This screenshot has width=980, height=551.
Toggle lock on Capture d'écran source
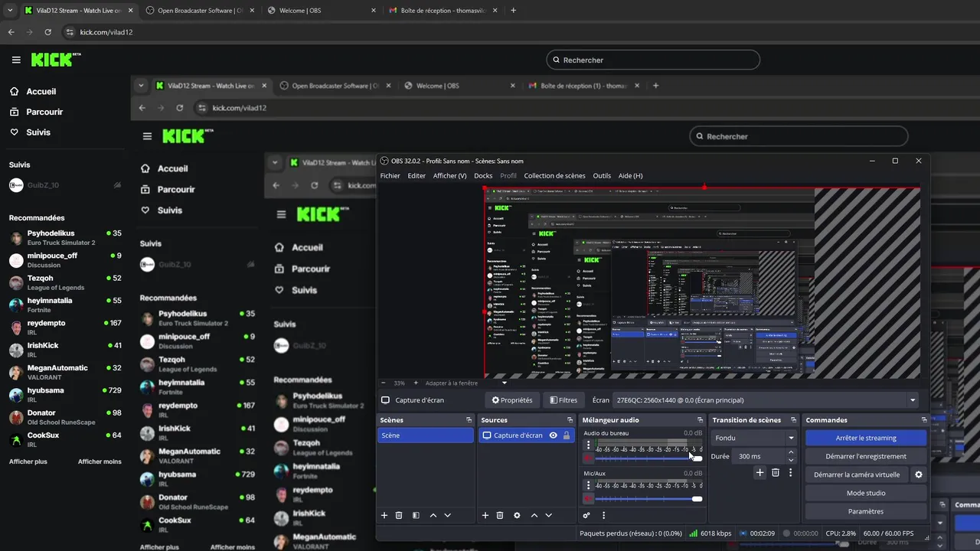567,435
